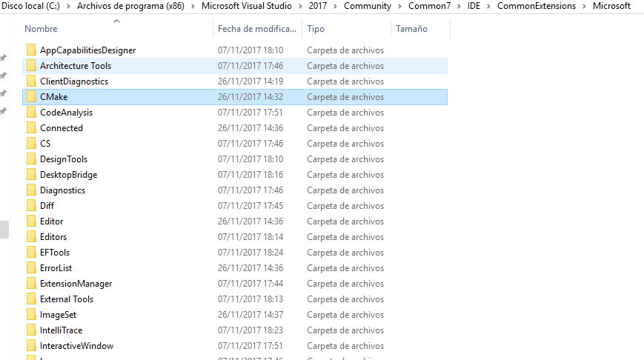Go to Microsoft Visual Studio breadcrumb

click(x=247, y=6)
